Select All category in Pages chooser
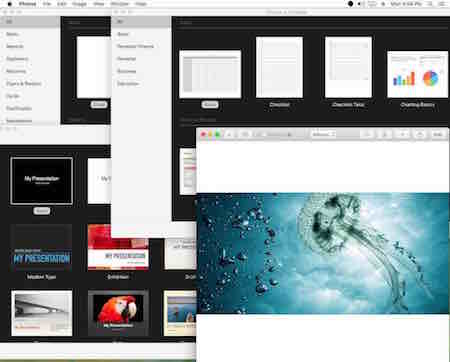The width and height of the screenshot is (450, 362). [30, 22]
